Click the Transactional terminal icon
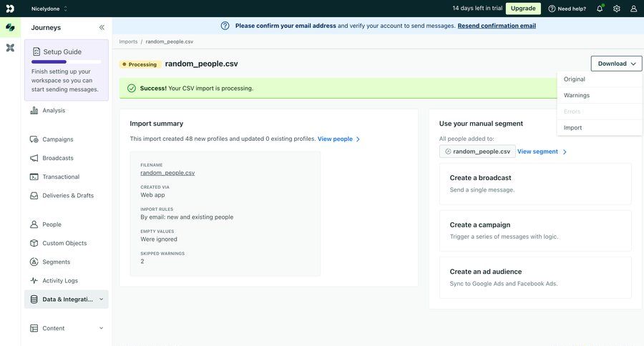This screenshot has height=346, width=644. tap(34, 177)
